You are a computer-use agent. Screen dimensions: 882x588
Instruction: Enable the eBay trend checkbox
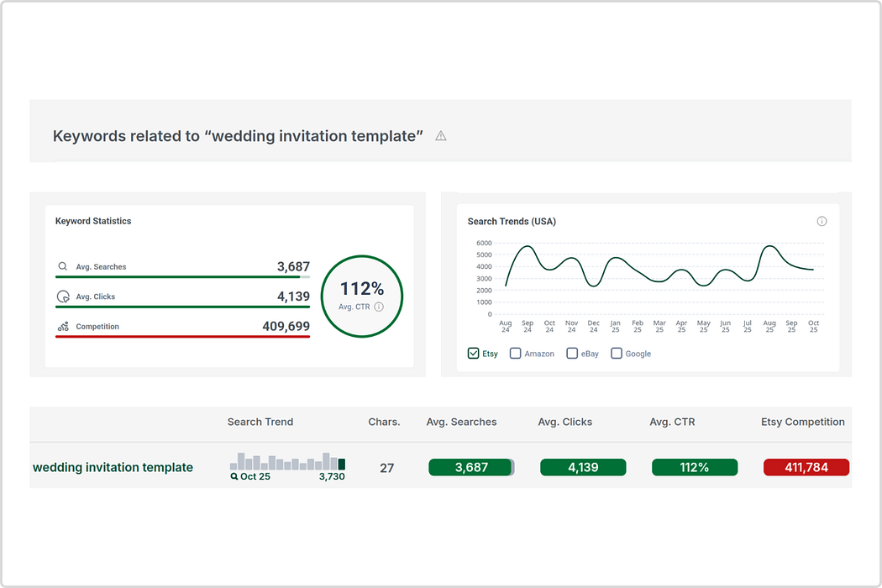click(572, 354)
